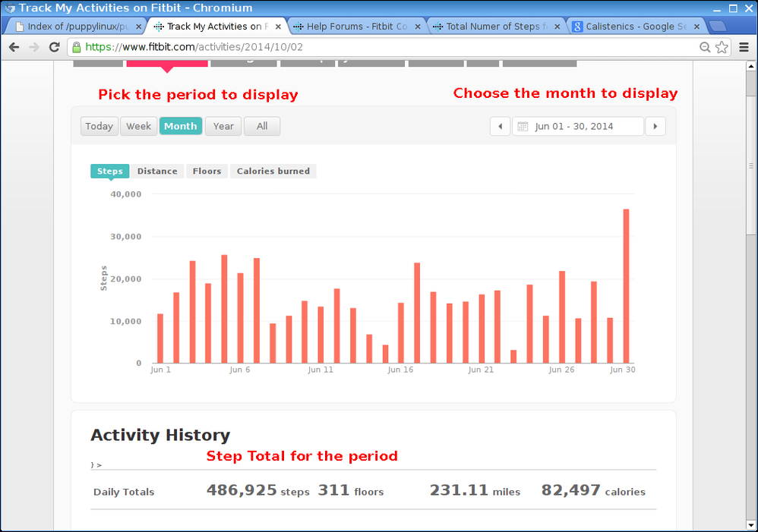Click the Jun 16 axis label
This screenshot has width=758, height=532.
[x=400, y=370]
